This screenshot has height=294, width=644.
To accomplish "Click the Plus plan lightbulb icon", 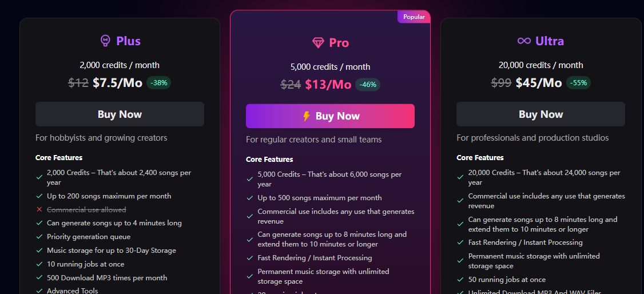I will coord(105,41).
